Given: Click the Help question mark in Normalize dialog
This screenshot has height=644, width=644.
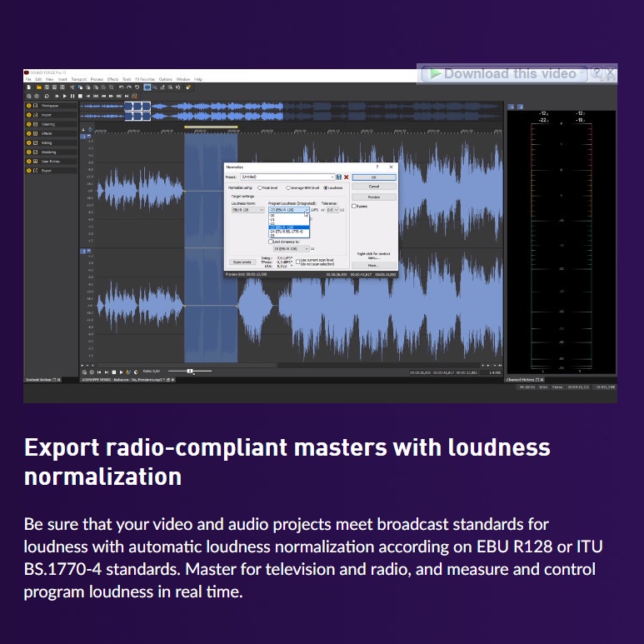Looking at the screenshot, I should click(x=377, y=167).
